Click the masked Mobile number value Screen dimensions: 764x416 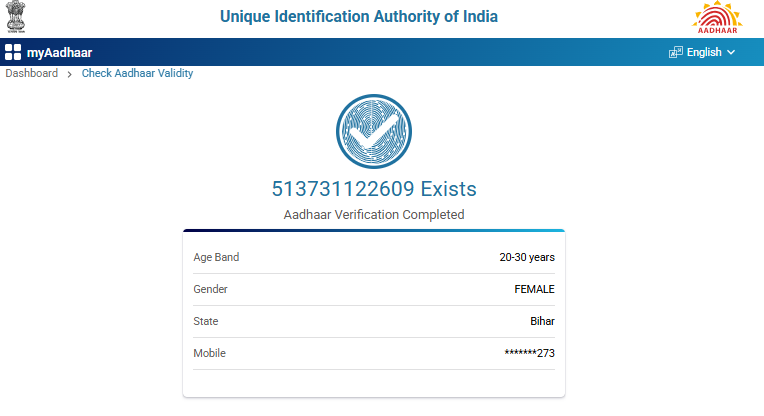(530, 353)
